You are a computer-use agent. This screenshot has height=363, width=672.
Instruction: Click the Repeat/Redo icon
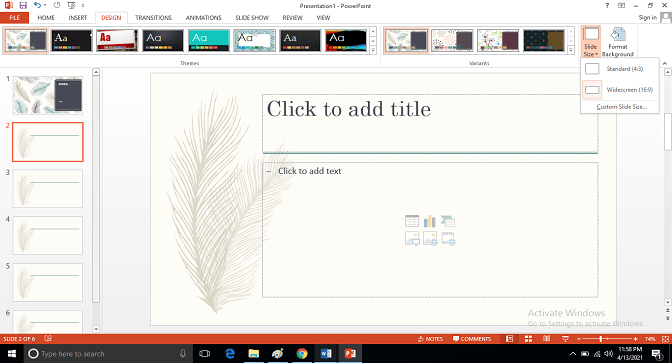(x=57, y=6)
